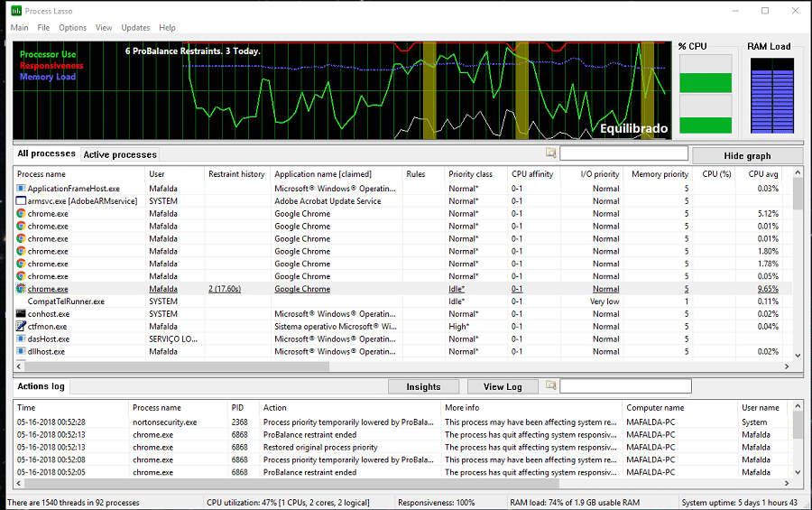Click the Process Lasso title bar icon
Viewport: 812px width, 510px height.
[x=16, y=10]
